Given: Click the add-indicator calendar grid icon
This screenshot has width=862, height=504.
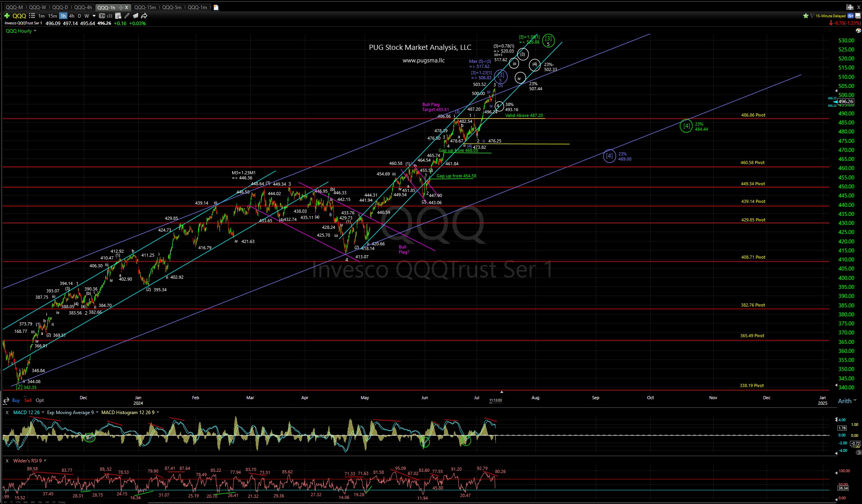Looking at the screenshot, I should [118, 16].
